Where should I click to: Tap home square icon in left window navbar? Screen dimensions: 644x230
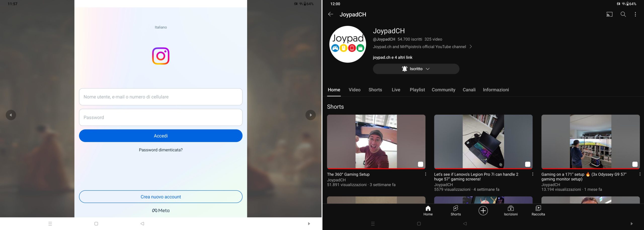[96, 223]
